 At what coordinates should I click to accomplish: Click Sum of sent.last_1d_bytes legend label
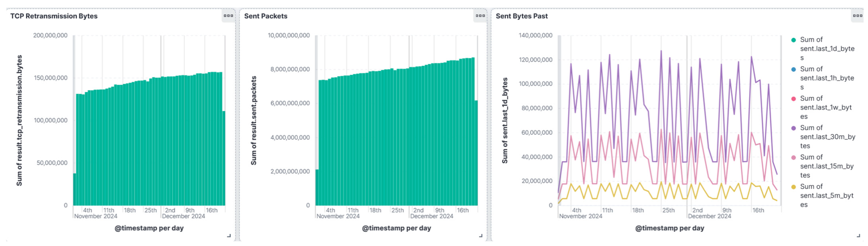click(x=827, y=49)
